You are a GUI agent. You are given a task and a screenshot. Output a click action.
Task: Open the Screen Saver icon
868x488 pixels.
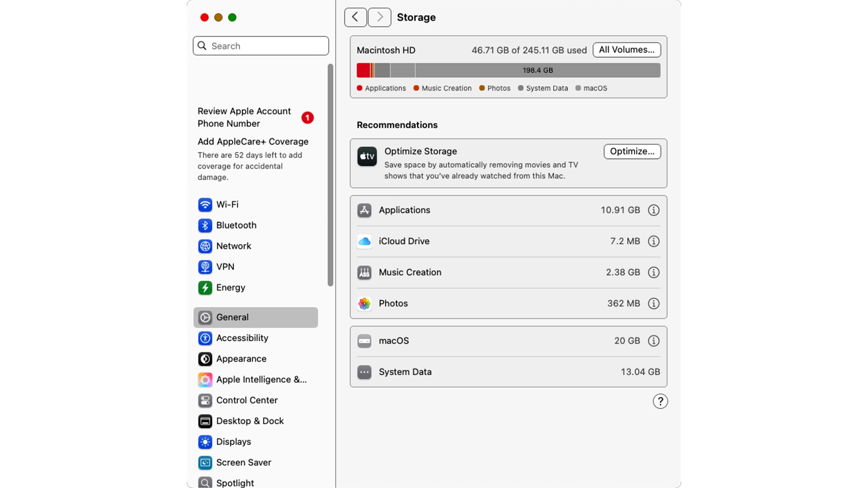click(x=205, y=463)
